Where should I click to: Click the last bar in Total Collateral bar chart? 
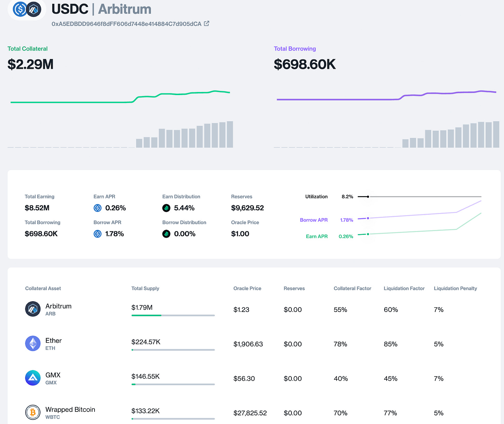tap(230, 135)
